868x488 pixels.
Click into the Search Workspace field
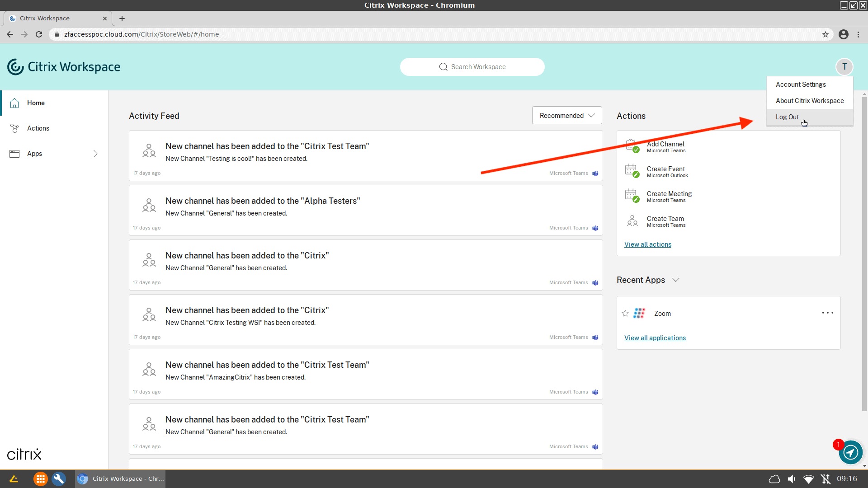tap(472, 67)
